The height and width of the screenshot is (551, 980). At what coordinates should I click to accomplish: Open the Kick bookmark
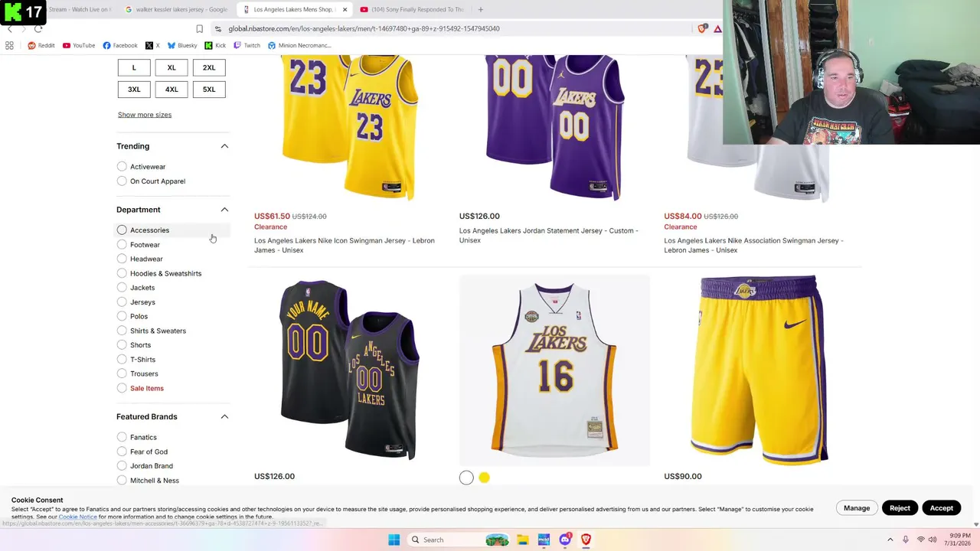click(215, 45)
